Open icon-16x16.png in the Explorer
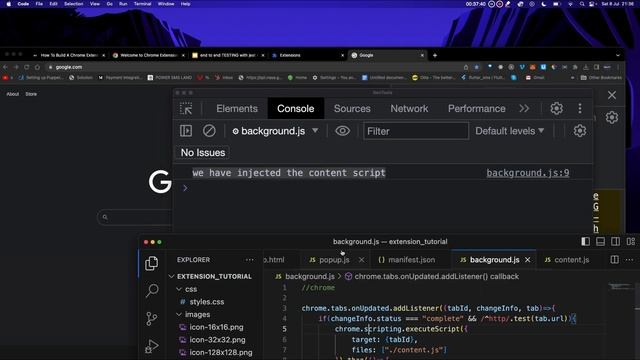 pyautogui.click(x=216, y=327)
